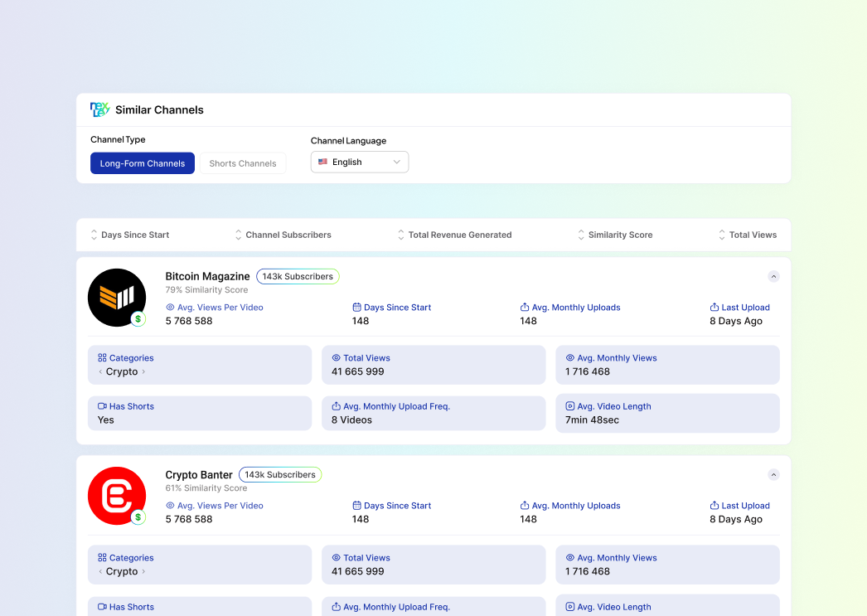Click previous category arrow in Crypto Banter Categories
This screenshot has height=616, width=867.
coord(100,572)
